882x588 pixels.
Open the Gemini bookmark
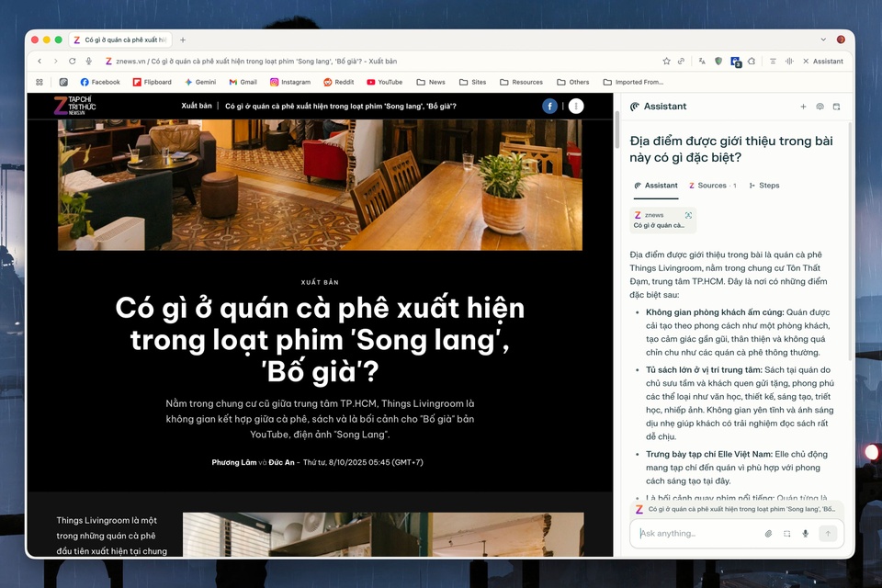click(x=200, y=82)
